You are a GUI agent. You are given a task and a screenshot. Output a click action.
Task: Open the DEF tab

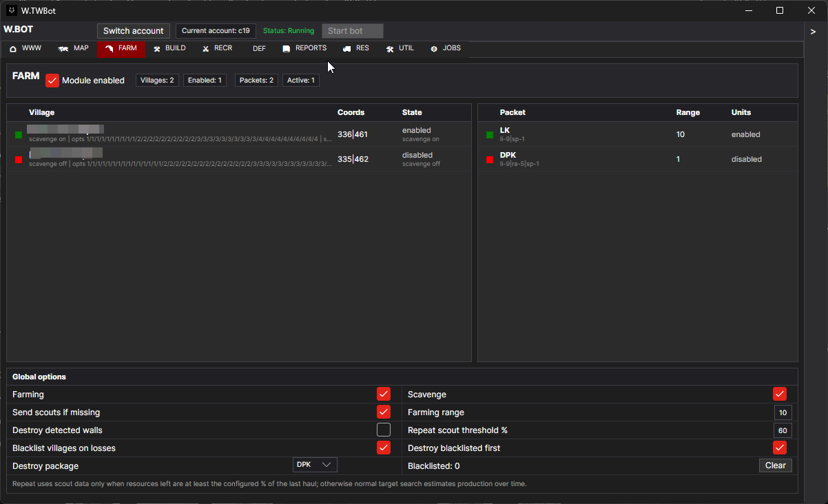point(259,49)
